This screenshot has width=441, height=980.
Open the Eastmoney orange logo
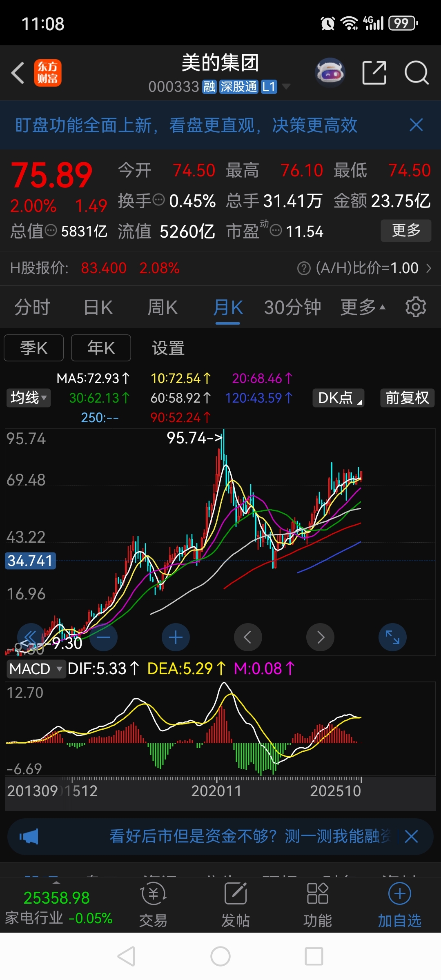[x=48, y=73]
